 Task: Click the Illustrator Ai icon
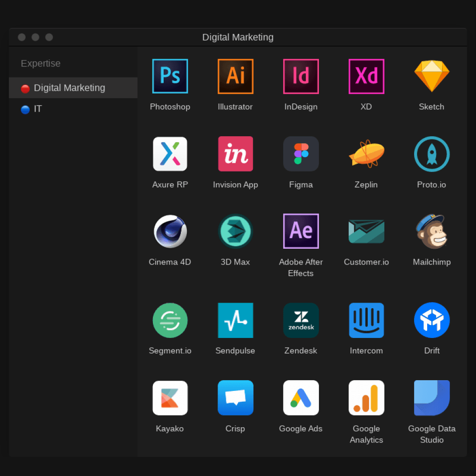click(x=235, y=76)
